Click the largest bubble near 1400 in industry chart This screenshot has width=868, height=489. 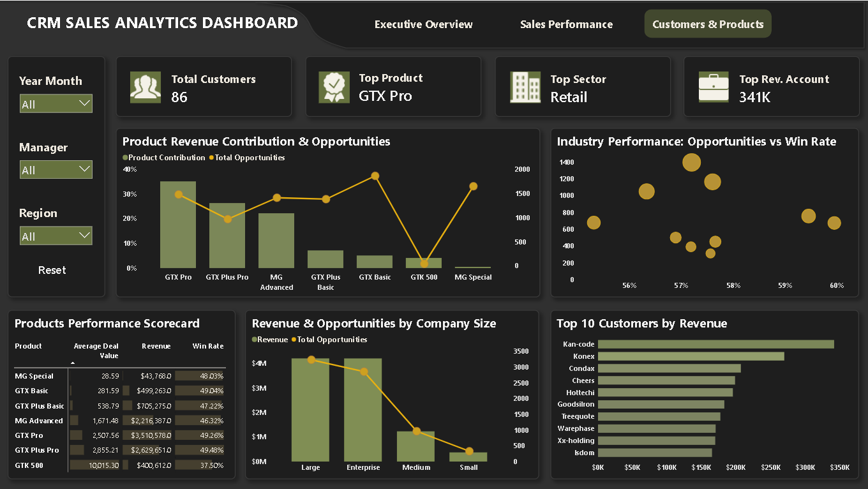tap(691, 162)
